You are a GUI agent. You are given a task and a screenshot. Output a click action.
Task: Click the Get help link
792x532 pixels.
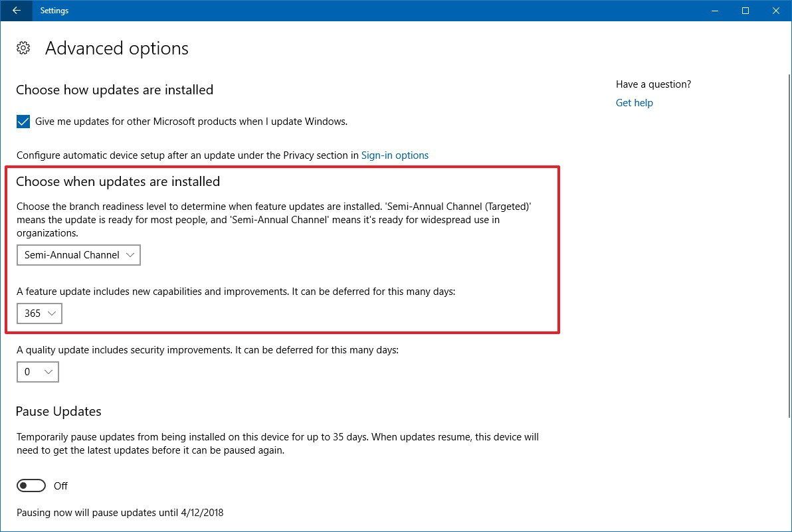pyautogui.click(x=634, y=103)
